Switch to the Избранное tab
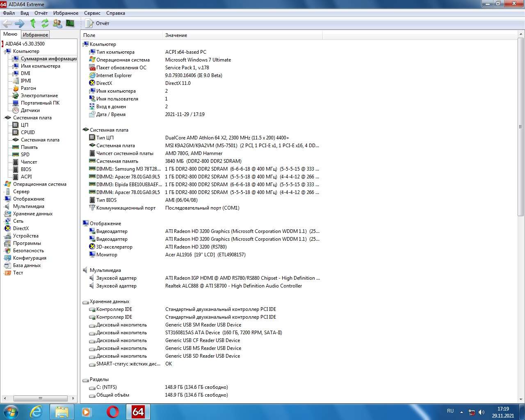The image size is (525, 420). click(35, 35)
